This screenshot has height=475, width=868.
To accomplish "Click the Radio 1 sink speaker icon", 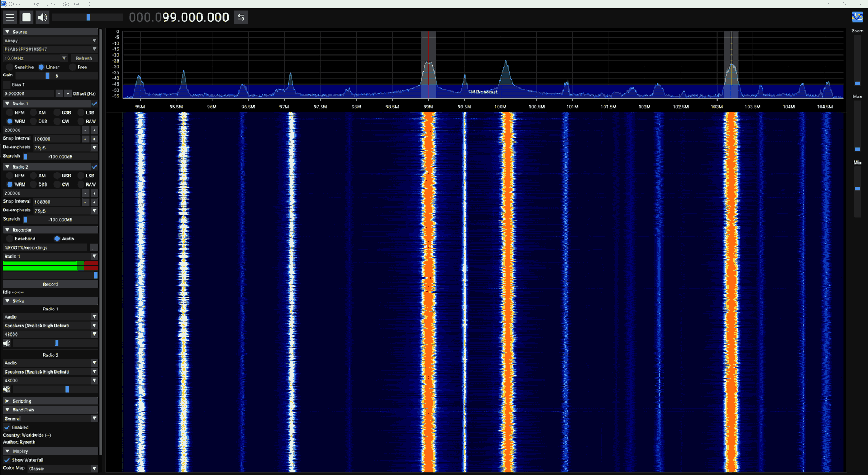I will (x=7, y=344).
